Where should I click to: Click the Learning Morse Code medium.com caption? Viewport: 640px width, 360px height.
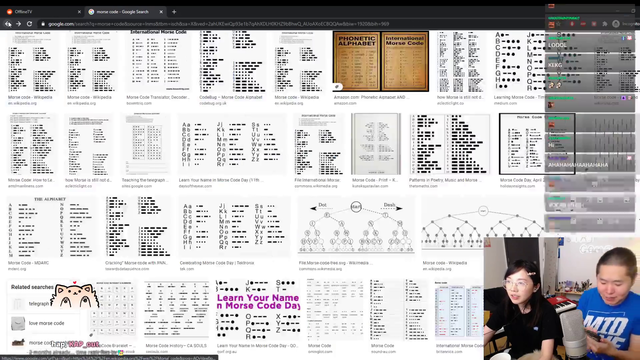click(x=520, y=98)
